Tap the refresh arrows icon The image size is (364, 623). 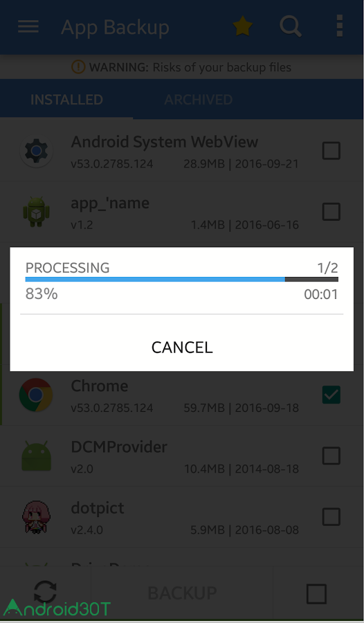pos(45,593)
